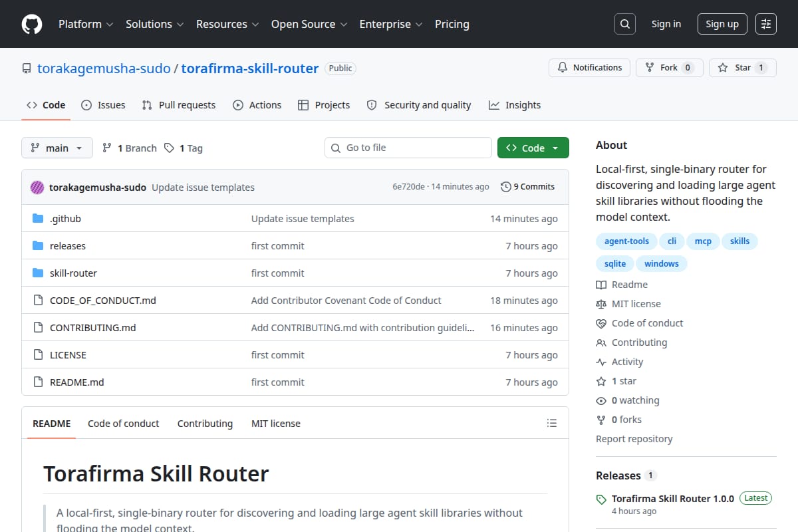Click the book icon beside Readme
The image size is (798, 532).
tap(601, 285)
